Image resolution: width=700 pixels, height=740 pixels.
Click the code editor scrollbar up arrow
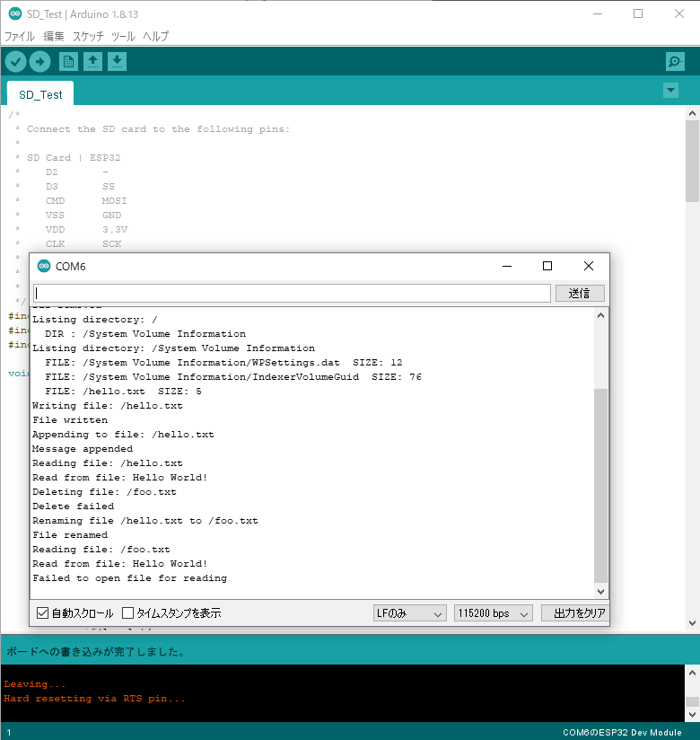pos(692,113)
